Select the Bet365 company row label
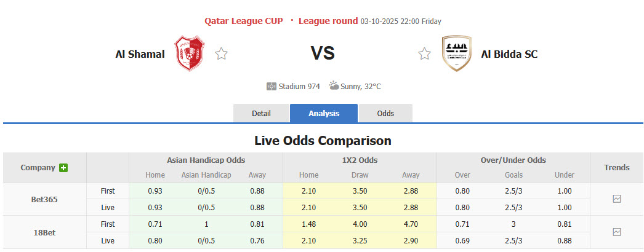This screenshot has height=252, width=644. (44, 199)
